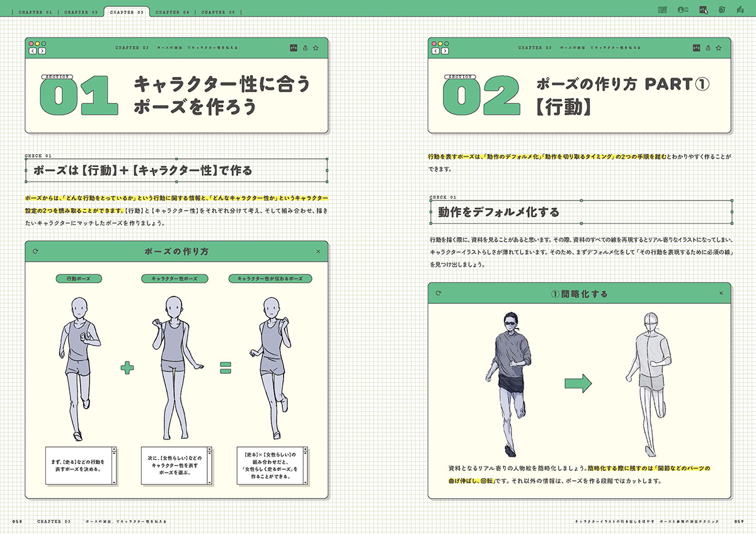Image resolution: width=756 pixels, height=534 pixels.
Task: Click the large 01 section number
Action: [78, 95]
